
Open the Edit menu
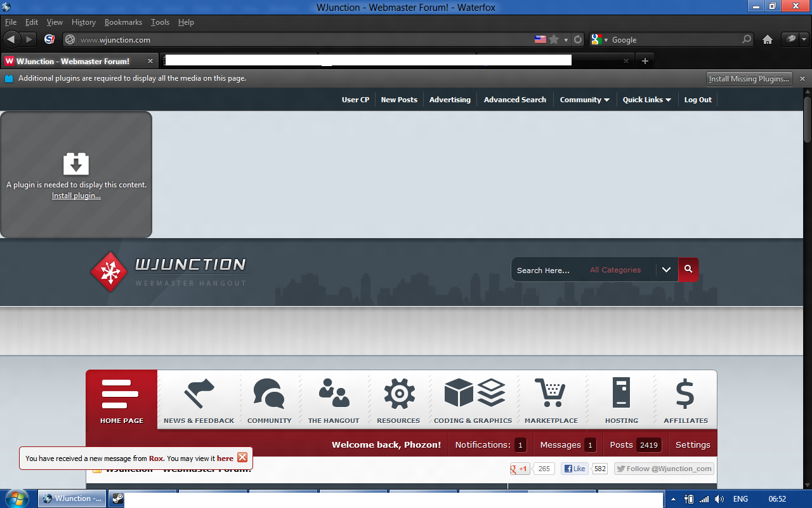(32, 22)
